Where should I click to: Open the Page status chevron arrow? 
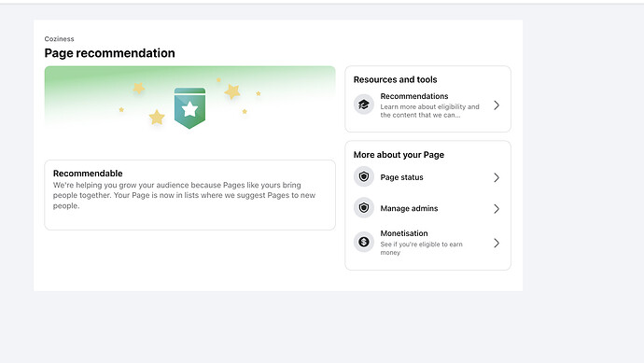[497, 177]
